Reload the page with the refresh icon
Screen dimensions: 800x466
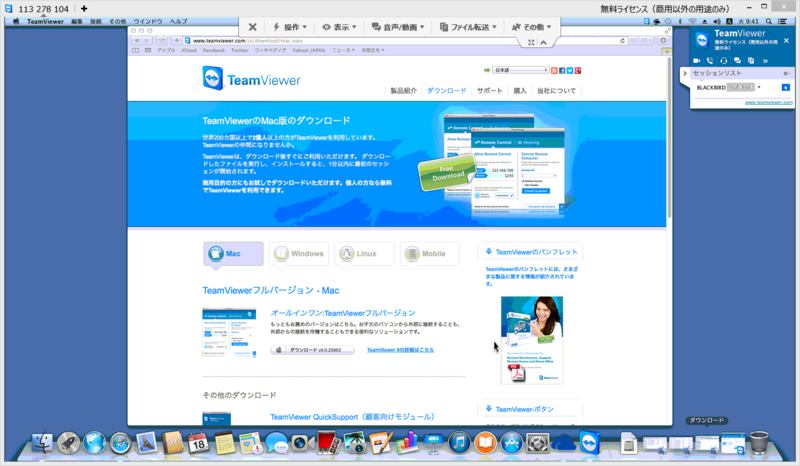click(x=622, y=40)
